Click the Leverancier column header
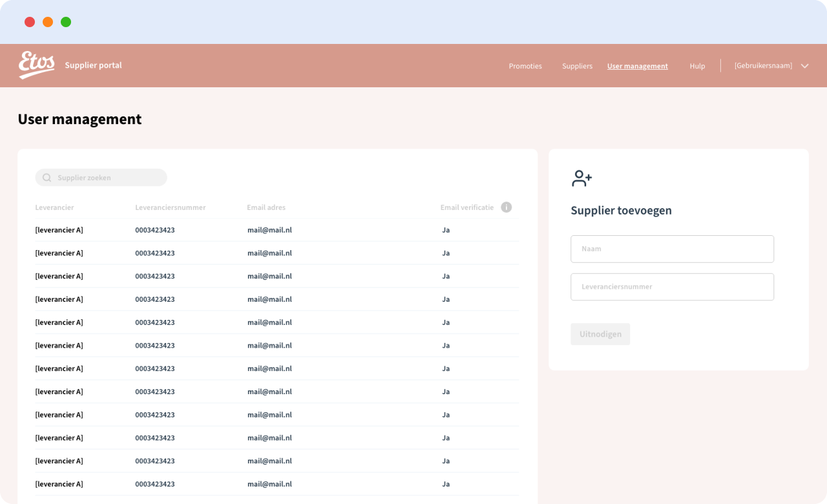 (x=54, y=207)
